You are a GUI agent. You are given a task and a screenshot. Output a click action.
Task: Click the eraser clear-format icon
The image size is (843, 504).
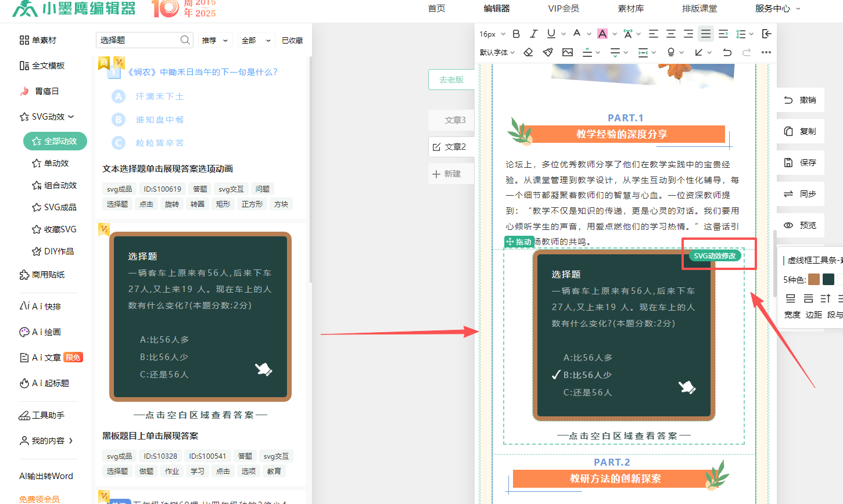click(x=528, y=52)
